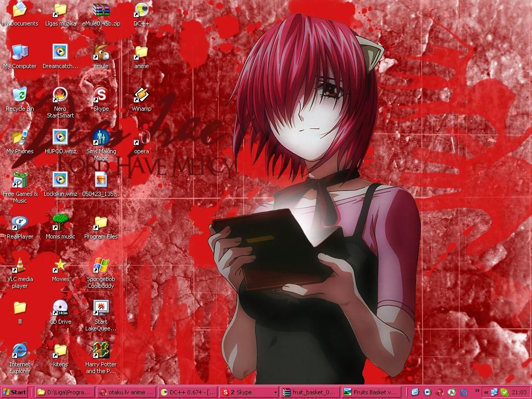The width and height of the screenshot is (532, 399).
Task: Switch to fruit_basket_0... archive window
Action: pos(311,392)
